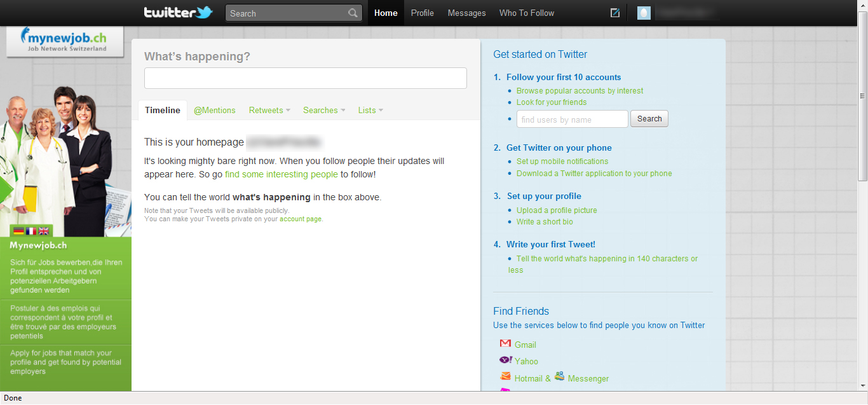Click the magnifier icon in the search bar
Viewport: 868px width, 405px height.
(353, 12)
